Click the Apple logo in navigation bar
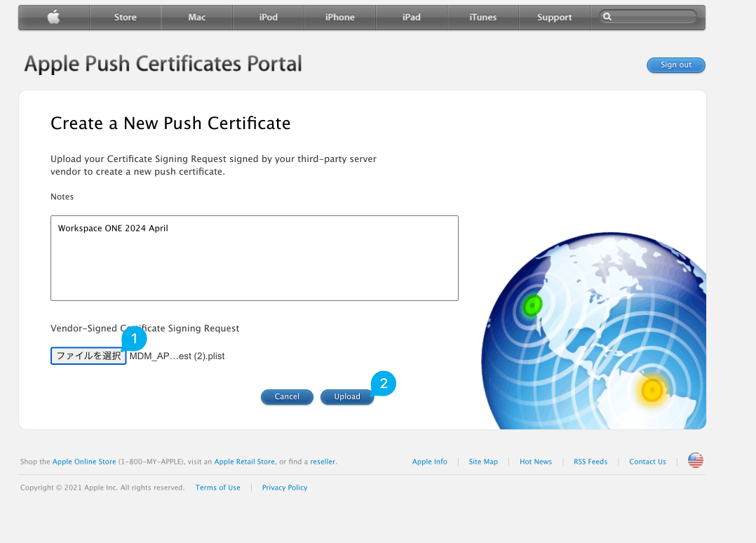 pyautogui.click(x=54, y=18)
